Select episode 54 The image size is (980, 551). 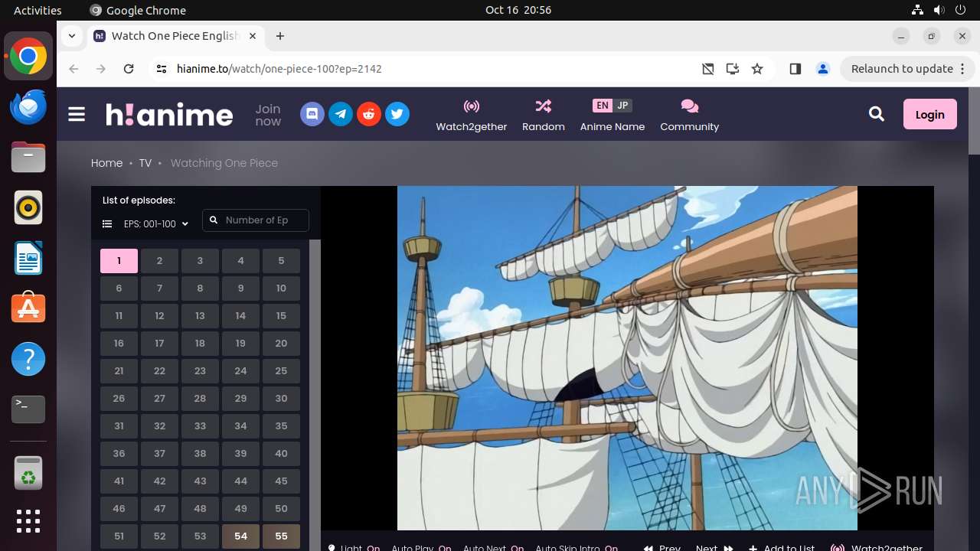240,536
